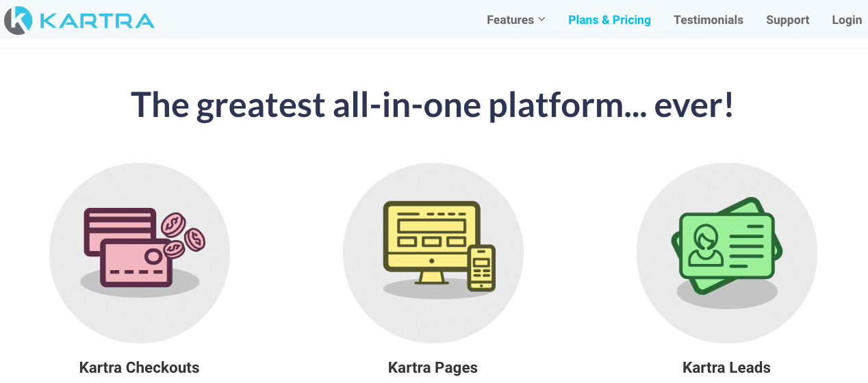Viewport: 868px width, 383px height.
Task: Open the Login page
Action: (x=847, y=20)
